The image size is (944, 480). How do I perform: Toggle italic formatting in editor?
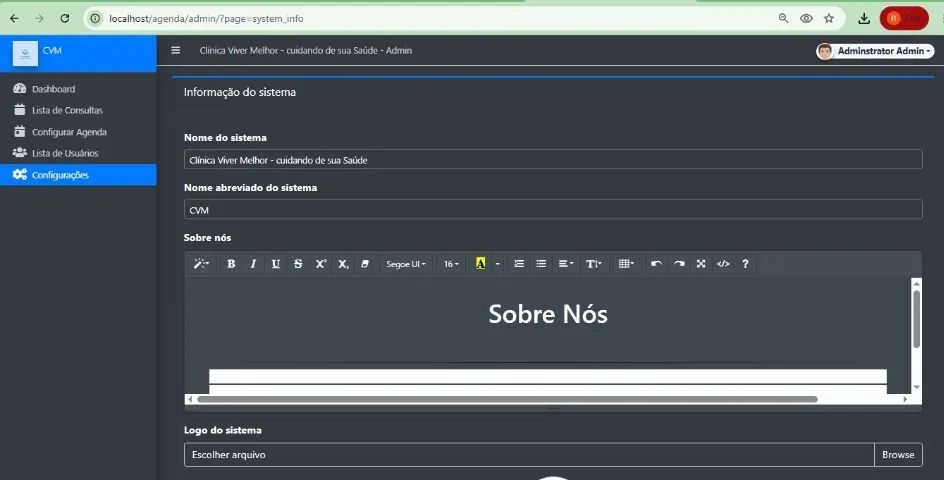coord(253,264)
